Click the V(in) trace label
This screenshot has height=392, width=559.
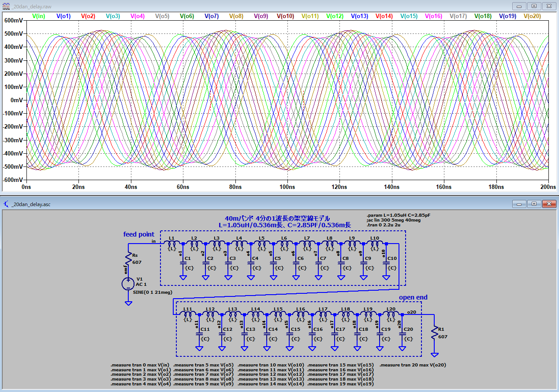pyautogui.click(x=39, y=16)
